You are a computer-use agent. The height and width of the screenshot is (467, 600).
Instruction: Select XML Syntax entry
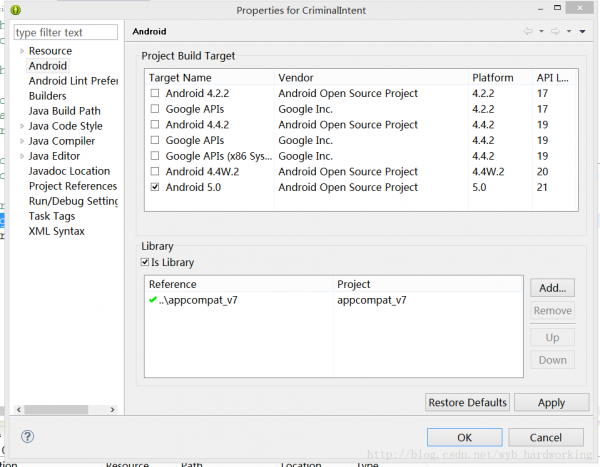[56, 231]
